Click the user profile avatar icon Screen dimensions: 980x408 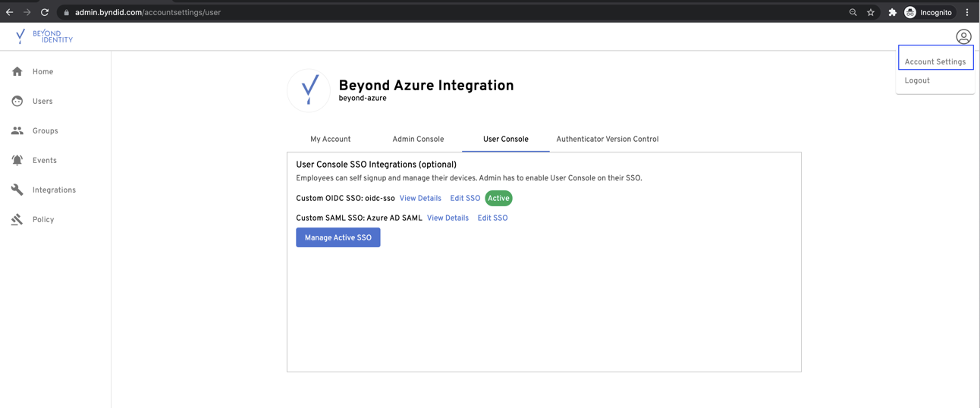pos(963,36)
